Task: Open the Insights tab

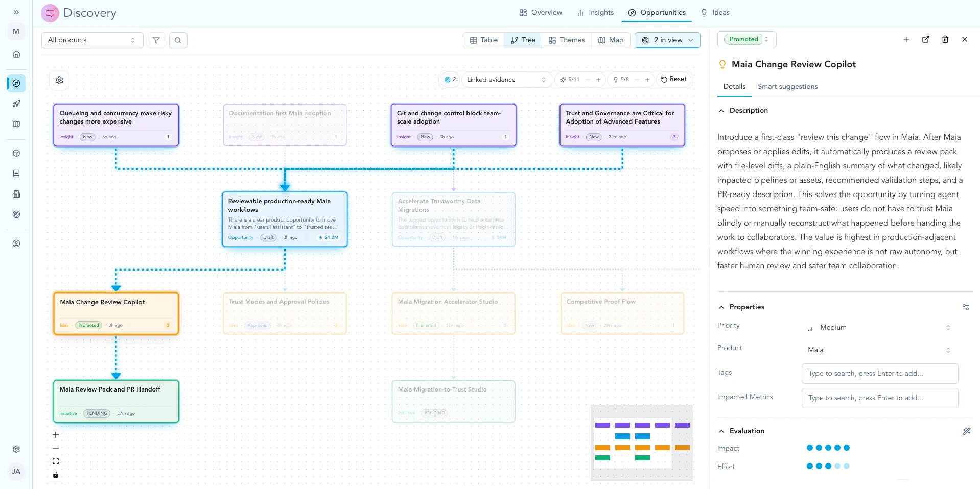Action: click(x=595, y=13)
